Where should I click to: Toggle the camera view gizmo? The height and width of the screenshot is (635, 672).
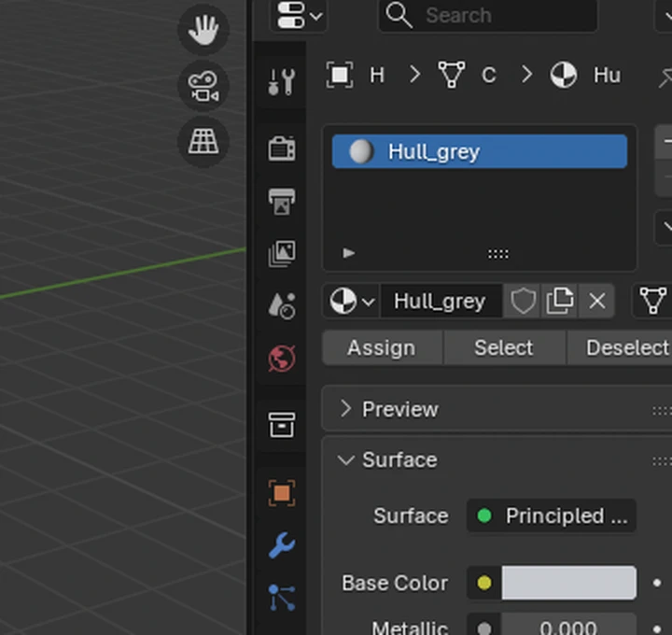pyautogui.click(x=203, y=86)
